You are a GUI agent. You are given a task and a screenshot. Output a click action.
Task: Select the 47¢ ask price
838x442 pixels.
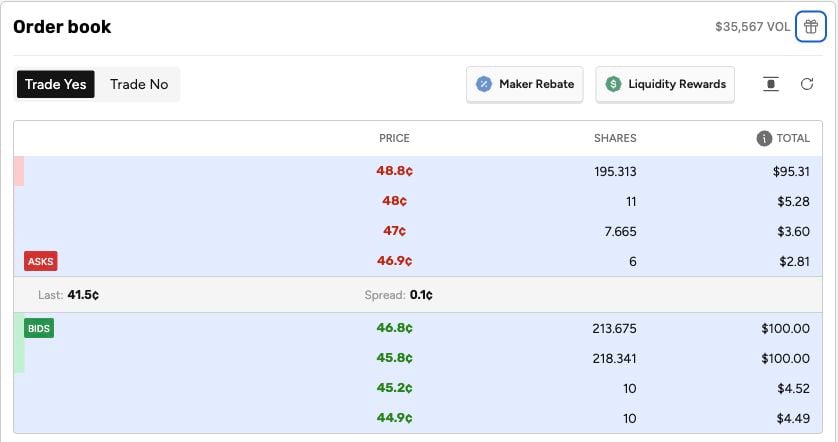pos(394,231)
